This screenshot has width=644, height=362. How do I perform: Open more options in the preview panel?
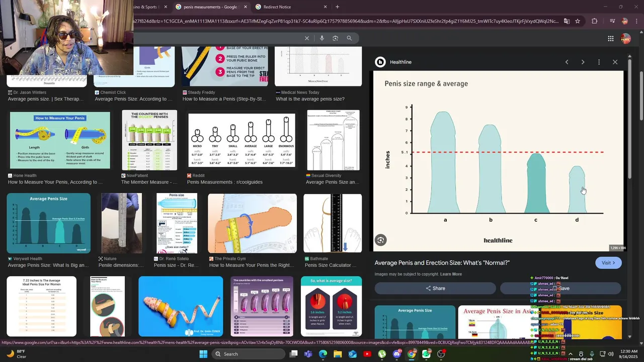tap(599, 62)
